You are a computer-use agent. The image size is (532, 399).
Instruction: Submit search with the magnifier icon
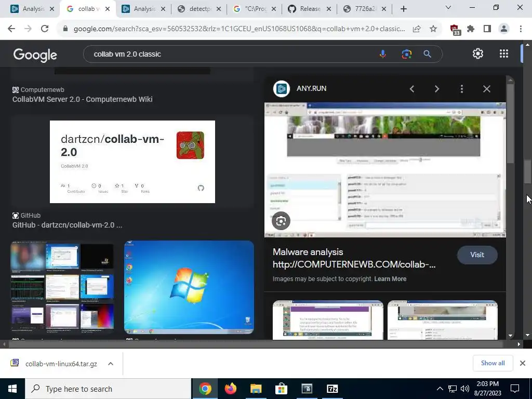(427, 54)
